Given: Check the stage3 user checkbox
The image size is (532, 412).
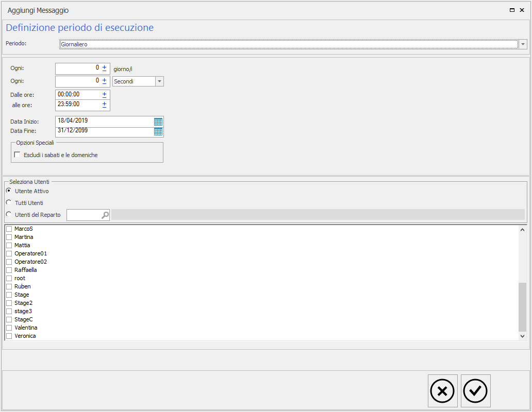Looking at the screenshot, I should [x=9, y=312].
